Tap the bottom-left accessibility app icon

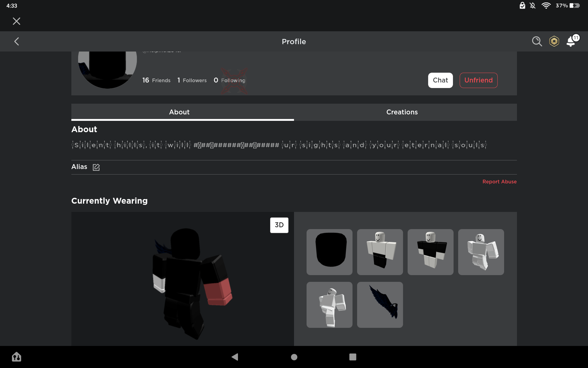pos(17,357)
